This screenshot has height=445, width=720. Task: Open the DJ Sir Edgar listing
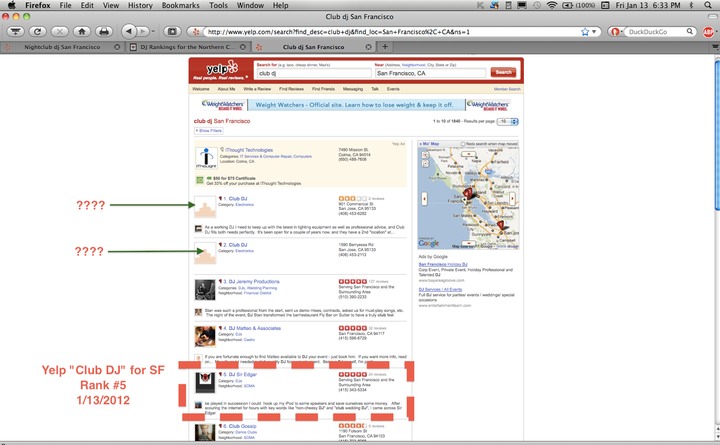tap(243, 375)
